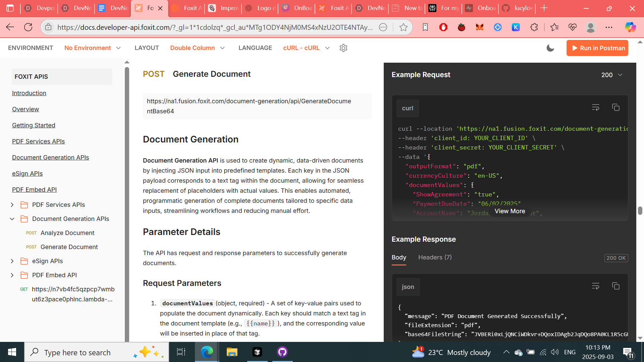Click the browser refresh icon
This screenshot has width=644, height=362.
tap(28, 27)
